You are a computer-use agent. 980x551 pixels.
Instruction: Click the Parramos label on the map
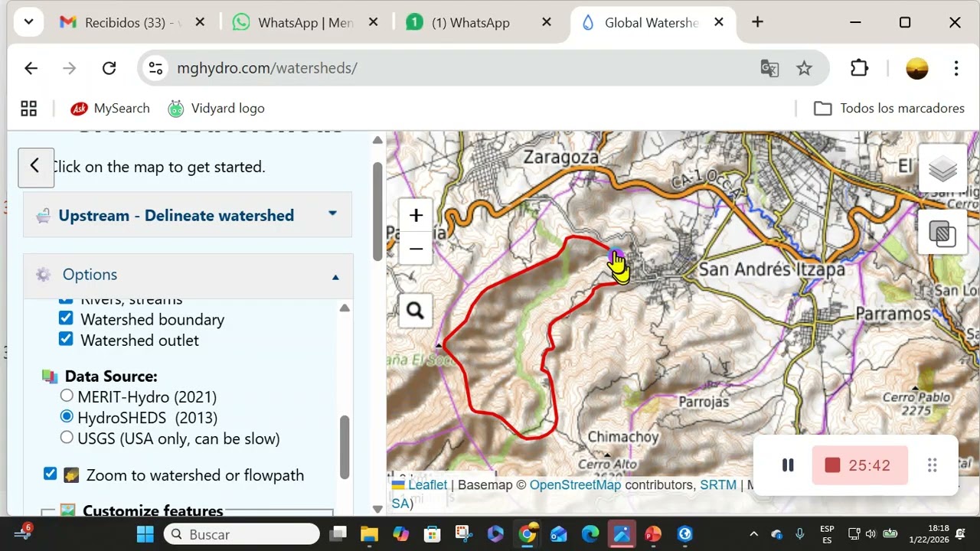click(x=893, y=314)
